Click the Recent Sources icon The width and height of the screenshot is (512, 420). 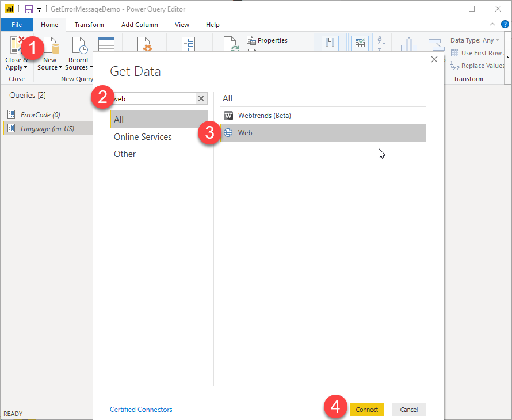79,45
